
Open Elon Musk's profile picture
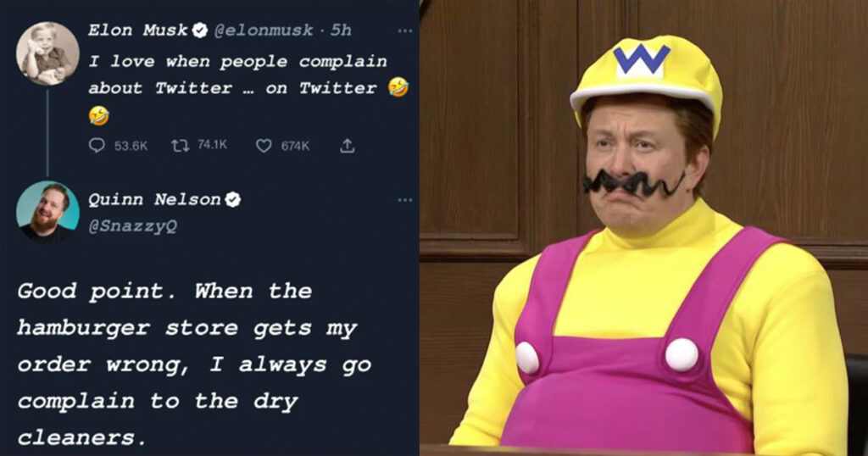47,53
